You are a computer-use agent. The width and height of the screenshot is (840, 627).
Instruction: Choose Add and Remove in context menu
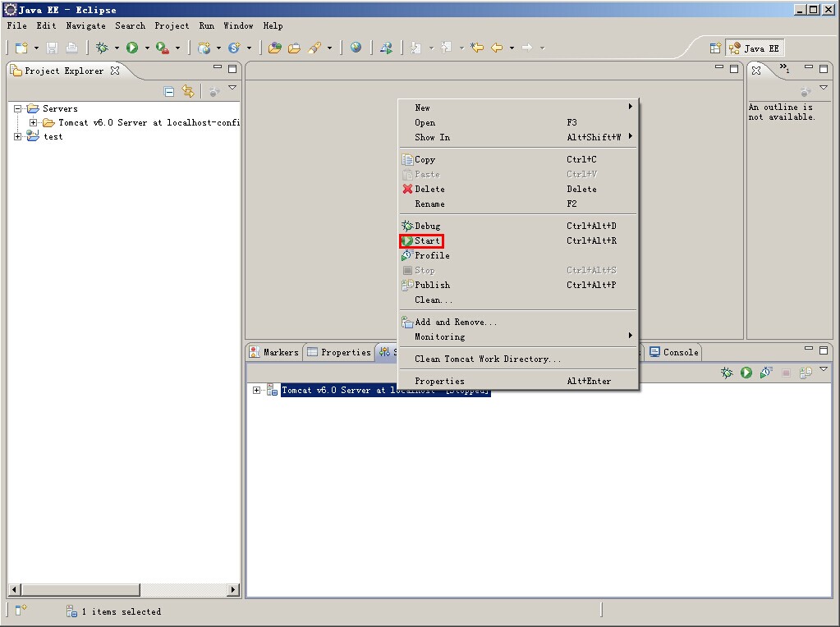click(518, 322)
